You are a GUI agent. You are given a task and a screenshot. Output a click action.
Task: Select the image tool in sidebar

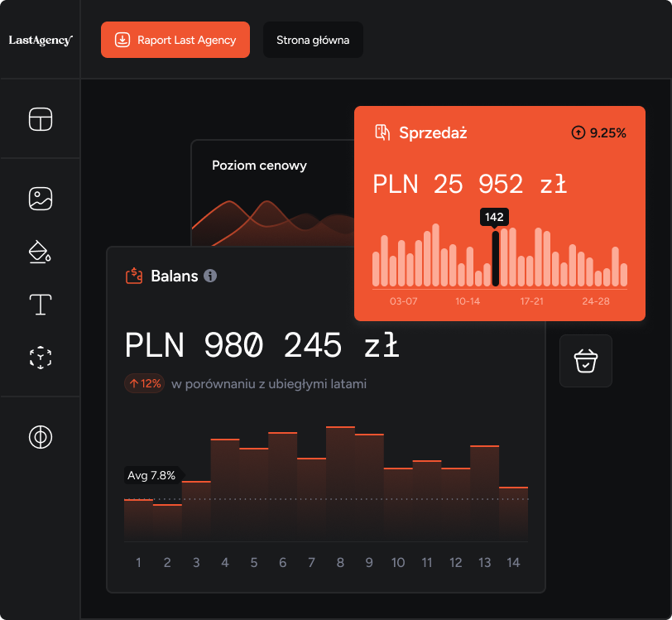(x=41, y=198)
